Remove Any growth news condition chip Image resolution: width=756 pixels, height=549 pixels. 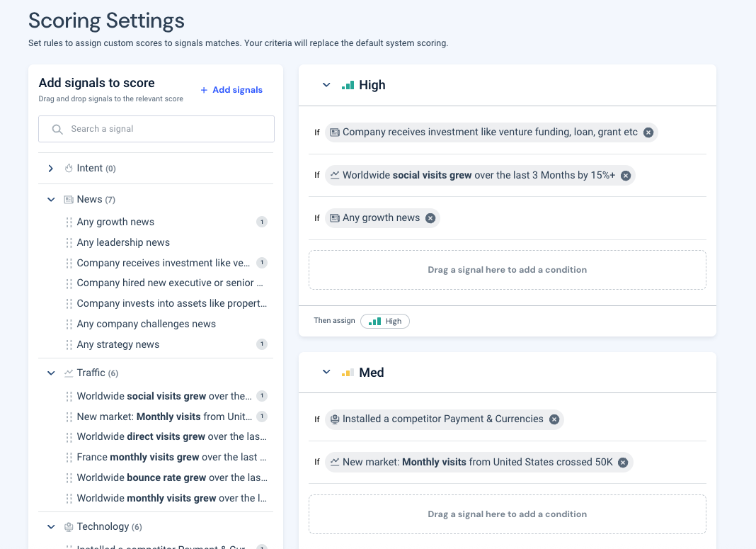(x=430, y=218)
